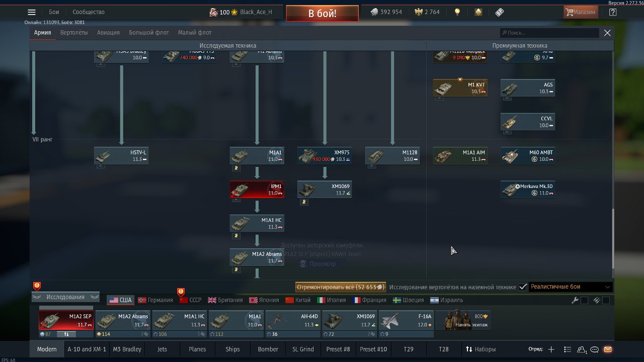Select the СССР nation tab

pyautogui.click(x=191, y=300)
